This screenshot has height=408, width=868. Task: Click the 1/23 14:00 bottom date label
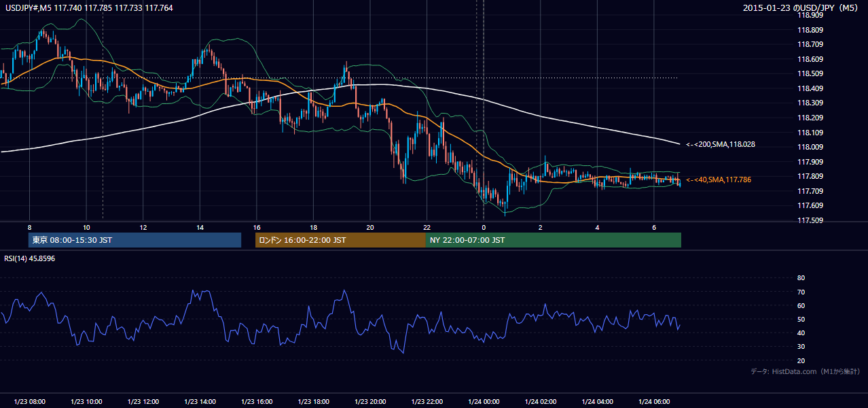[x=200, y=402]
